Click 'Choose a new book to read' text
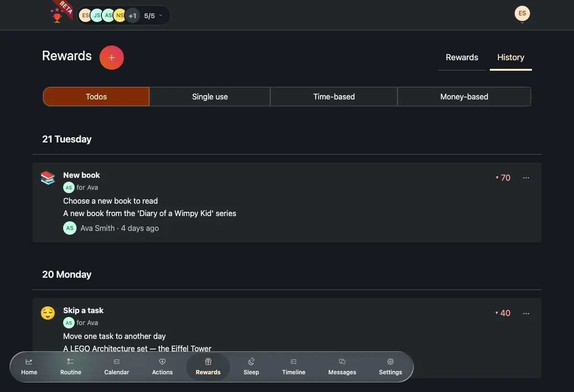 click(110, 201)
